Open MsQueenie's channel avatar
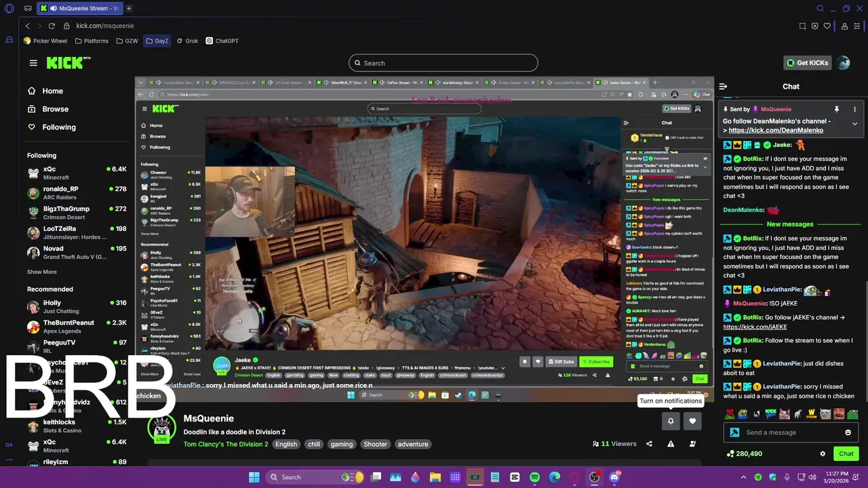The height and width of the screenshot is (488, 868). (161, 428)
